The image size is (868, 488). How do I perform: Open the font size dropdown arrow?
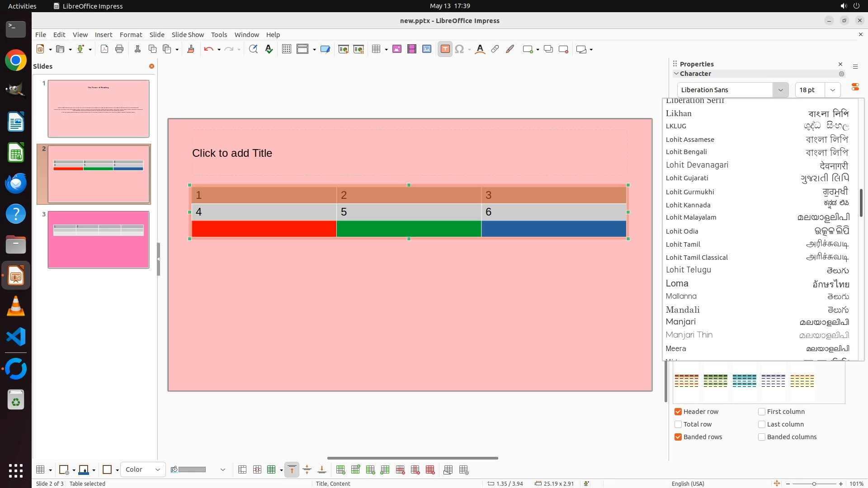click(832, 90)
